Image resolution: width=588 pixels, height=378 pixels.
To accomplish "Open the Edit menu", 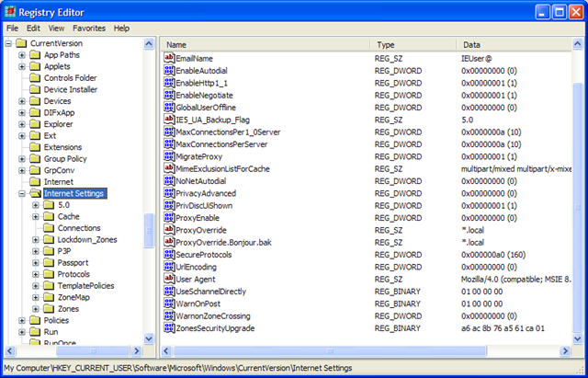I will point(33,29).
